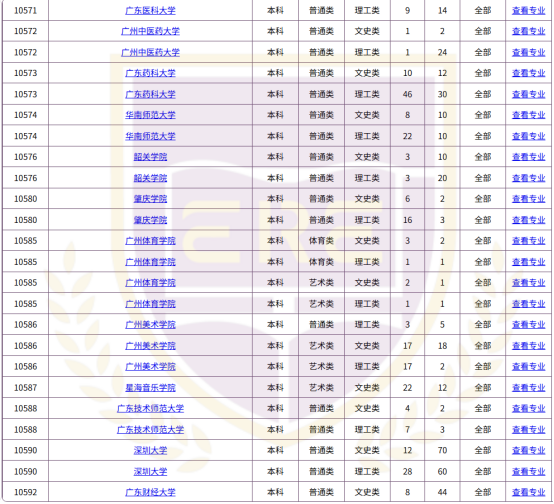554x504 pixels.
Task: Click 广州美术学院 link in 普通类 row
Action: 150,324
